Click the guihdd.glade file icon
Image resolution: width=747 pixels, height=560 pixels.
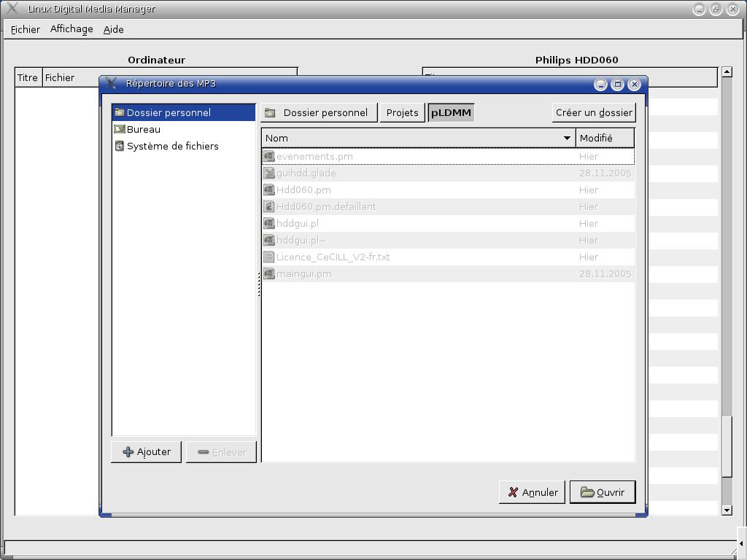click(269, 173)
